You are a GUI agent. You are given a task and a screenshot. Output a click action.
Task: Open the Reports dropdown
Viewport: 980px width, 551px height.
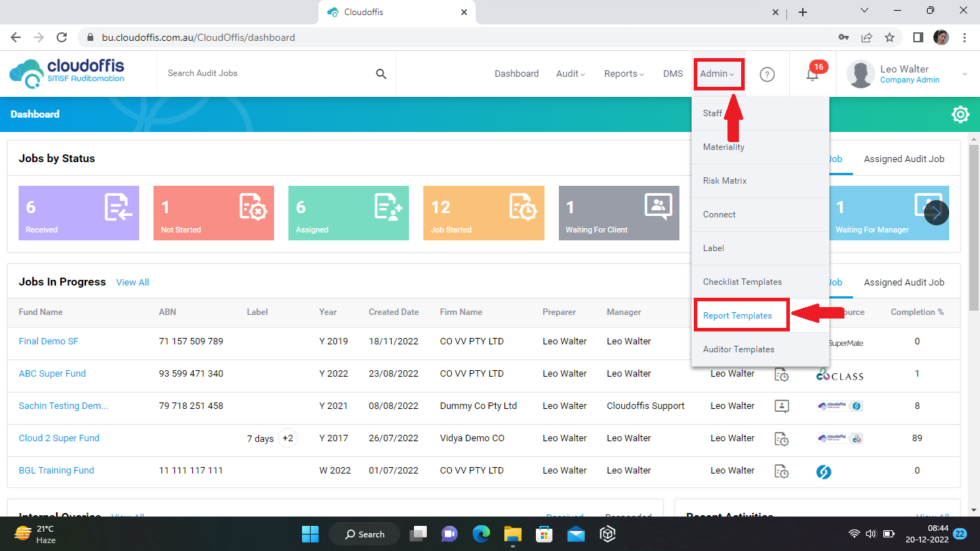pyautogui.click(x=623, y=73)
